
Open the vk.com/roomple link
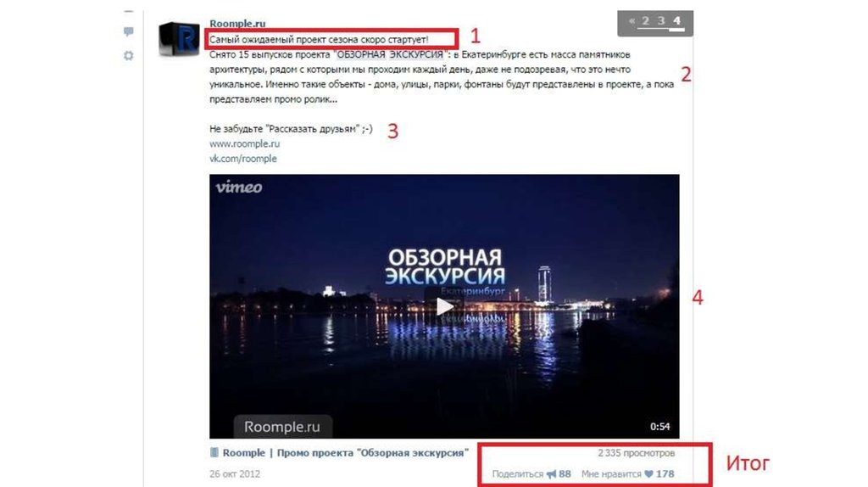point(243,159)
